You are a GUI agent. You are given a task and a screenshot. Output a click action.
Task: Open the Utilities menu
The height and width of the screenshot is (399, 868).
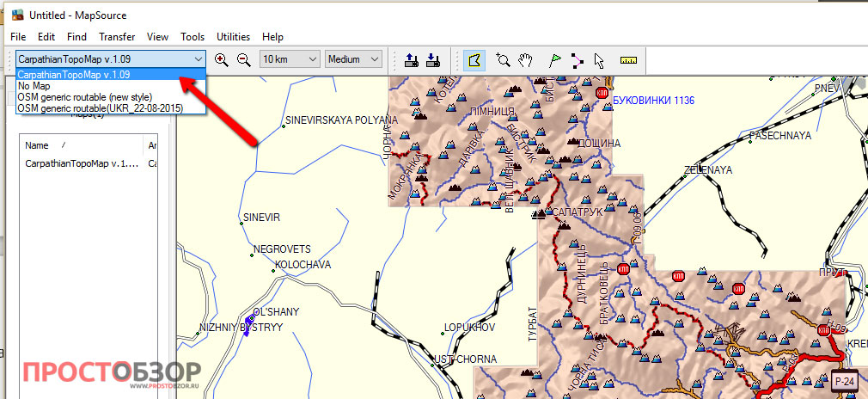tap(233, 37)
